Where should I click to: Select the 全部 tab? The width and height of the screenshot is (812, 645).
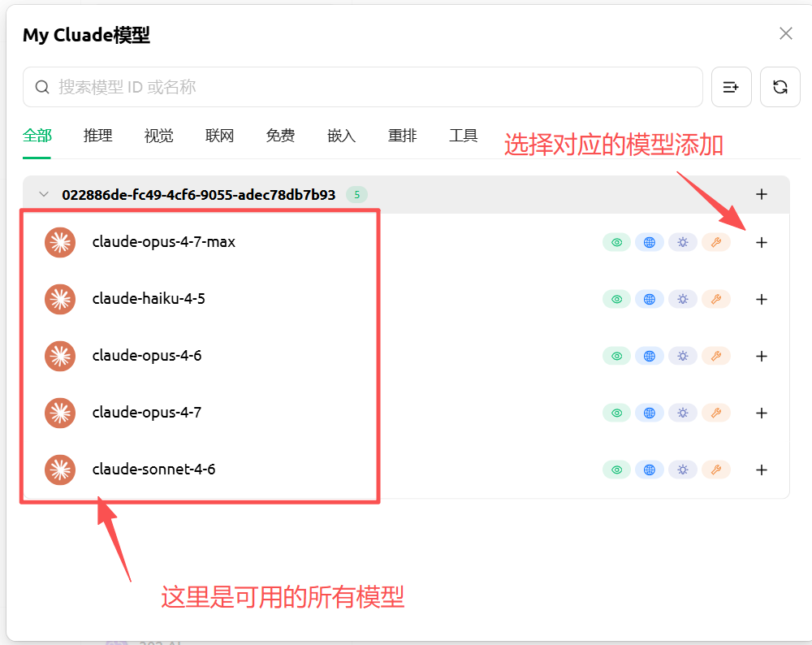click(x=37, y=136)
